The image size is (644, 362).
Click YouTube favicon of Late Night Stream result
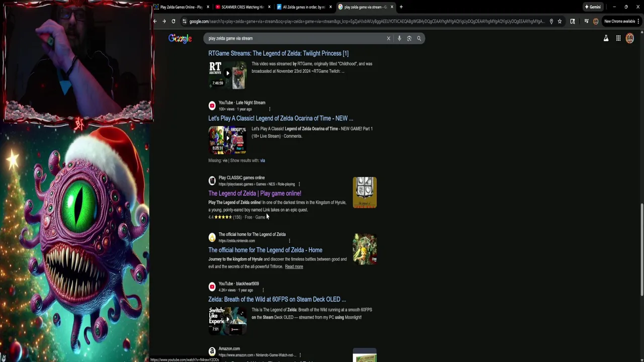(212, 106)
